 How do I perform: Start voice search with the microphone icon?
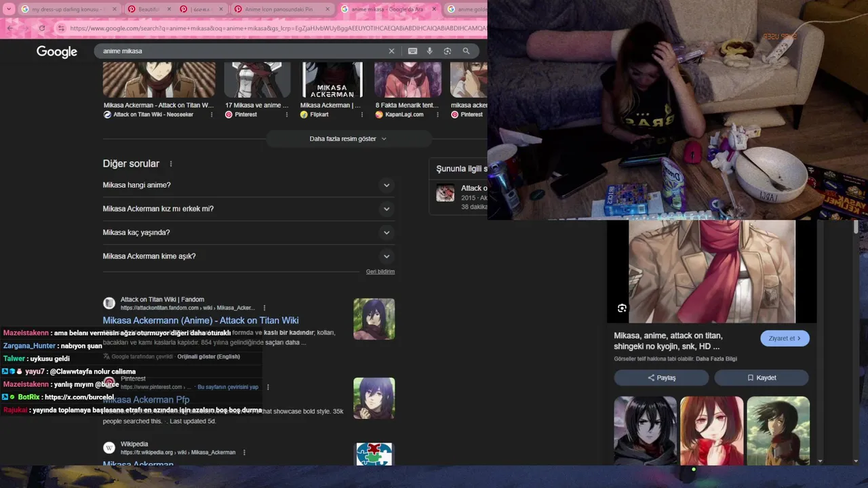(429, 51)
